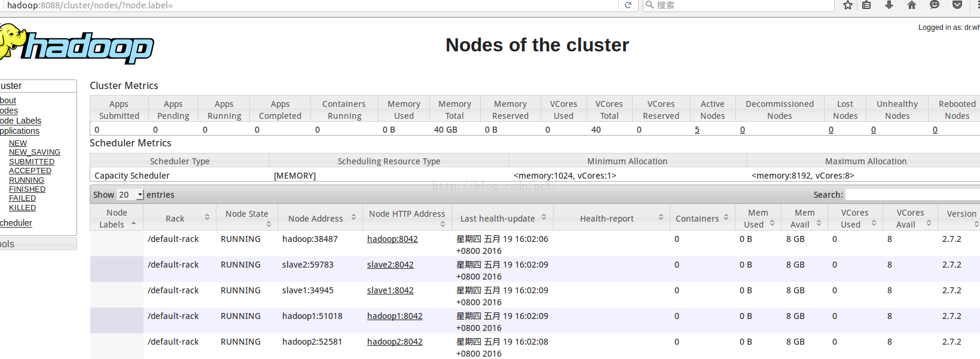Click the Hadoop elephant logo

77,44
